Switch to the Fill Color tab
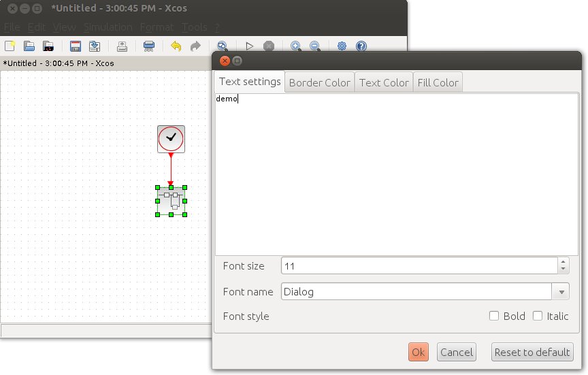This screenshot has width=588, height=375. (438, 82)
